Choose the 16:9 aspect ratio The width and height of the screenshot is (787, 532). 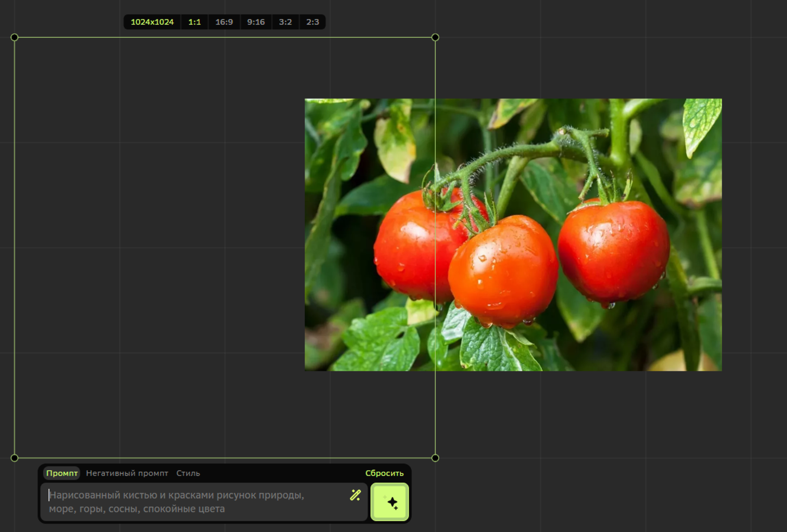coord(224,22)
